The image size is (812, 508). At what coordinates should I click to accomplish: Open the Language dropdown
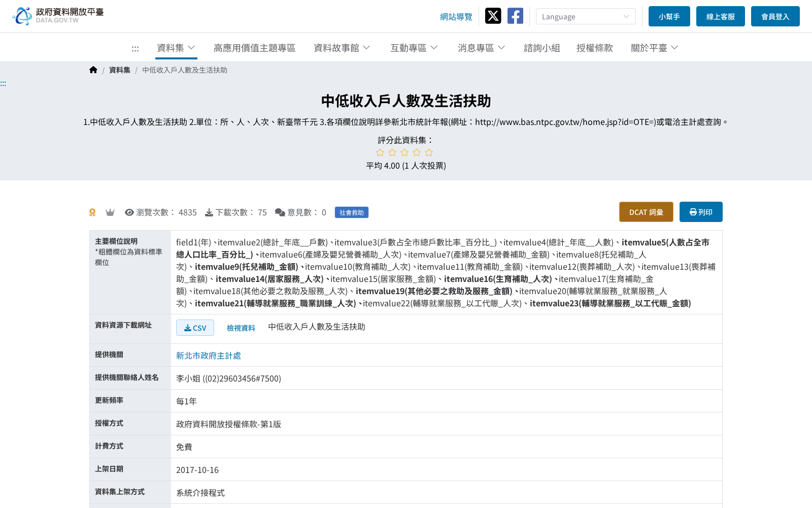coord(586,16)
